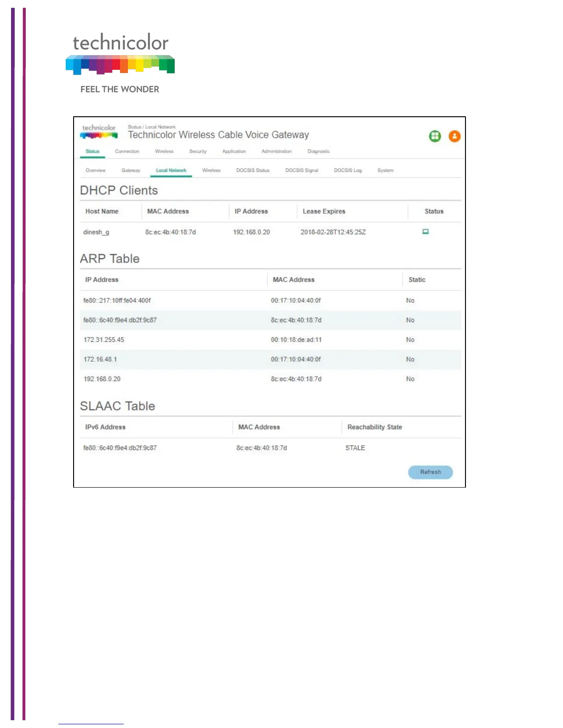The height and width of the screenshot is (728, 563).
Task: Select the Local Network sub-tab
Action: (x=171, y=171)
